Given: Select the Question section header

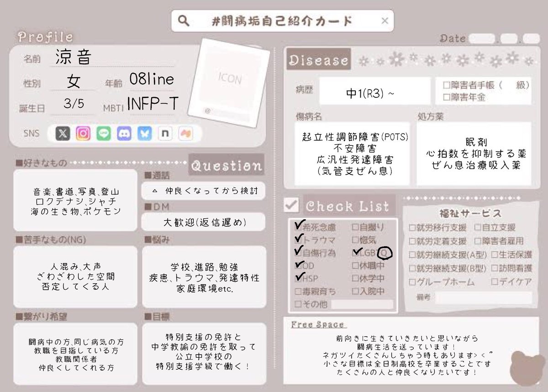Looking at the screenshot, I should pos(226,165).
